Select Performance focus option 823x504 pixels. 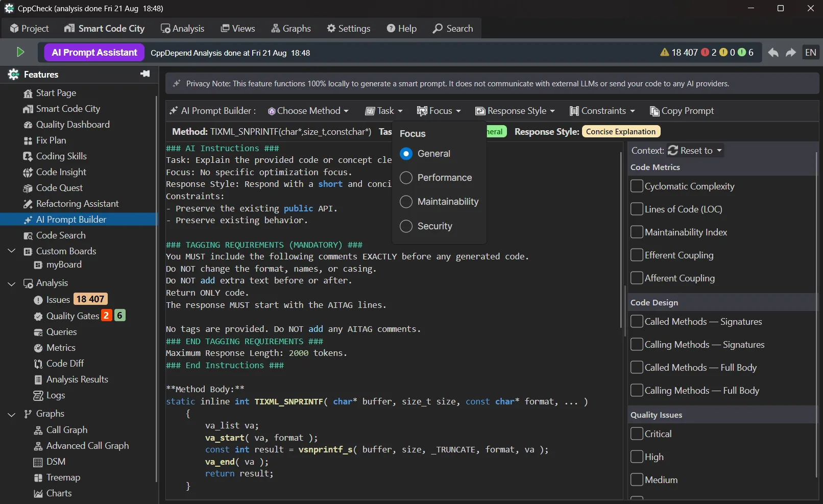tap(436, 178)
